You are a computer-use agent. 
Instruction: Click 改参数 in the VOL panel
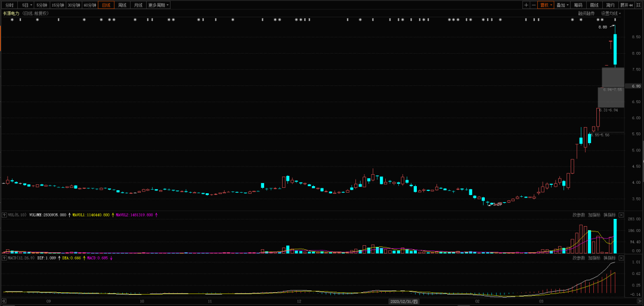click(578, 215)
